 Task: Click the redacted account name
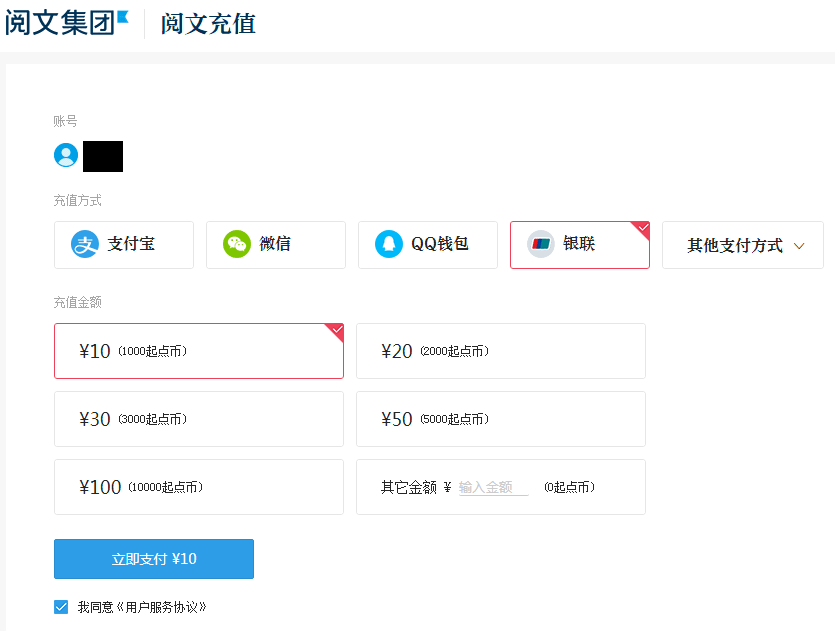click(103, 156)
